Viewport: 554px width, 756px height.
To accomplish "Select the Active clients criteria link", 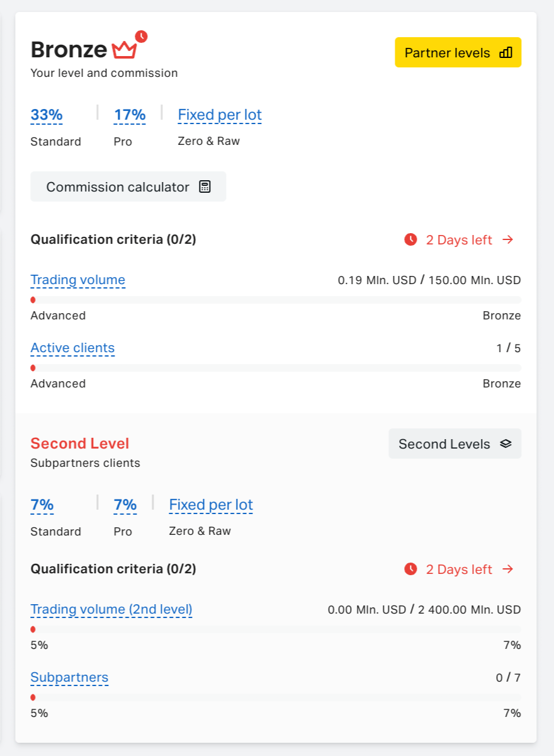I will point(72,348).
